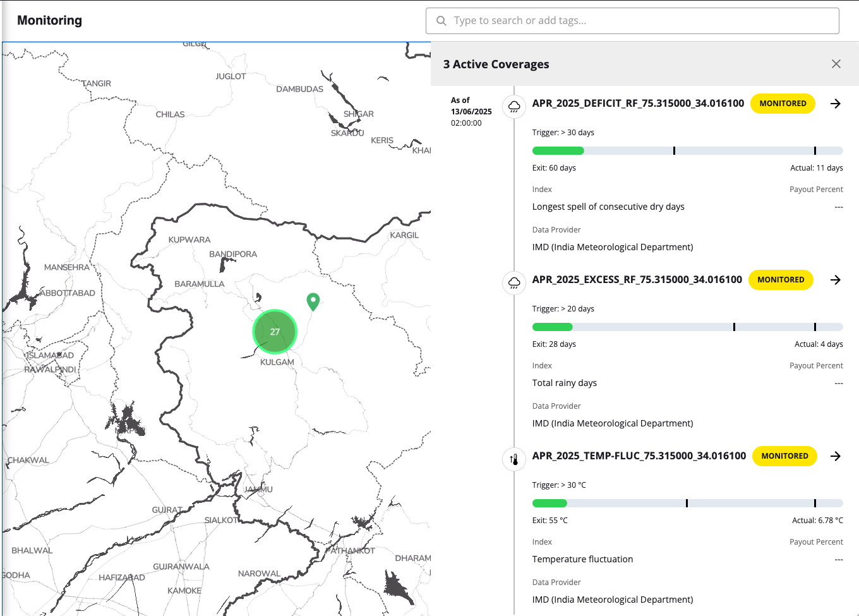Click the NAROWAL map label

[259, 574]
